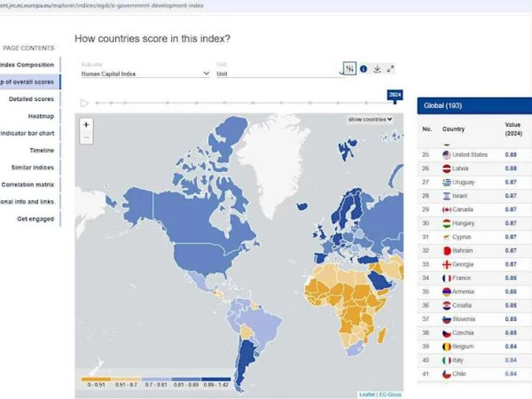Play the timeline animation
532x399 pixels.
(84, 103)
